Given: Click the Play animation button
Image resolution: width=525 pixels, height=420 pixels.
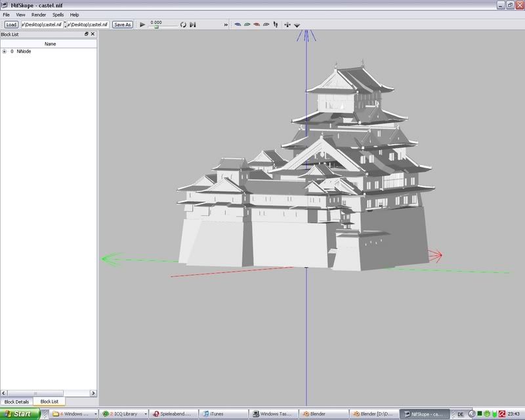Looking at the screenshot, I should tap(142, 24).
